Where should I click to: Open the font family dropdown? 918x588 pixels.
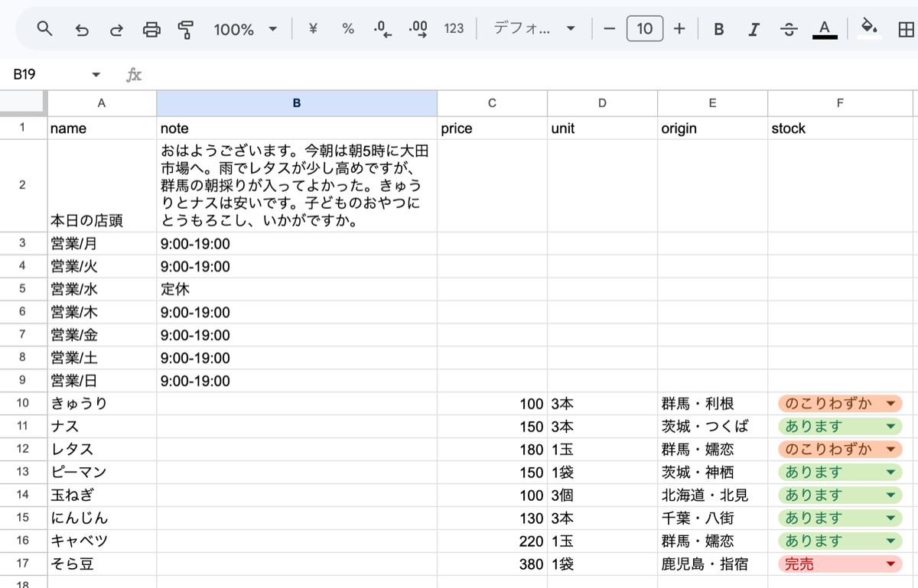tap(534, 29)
